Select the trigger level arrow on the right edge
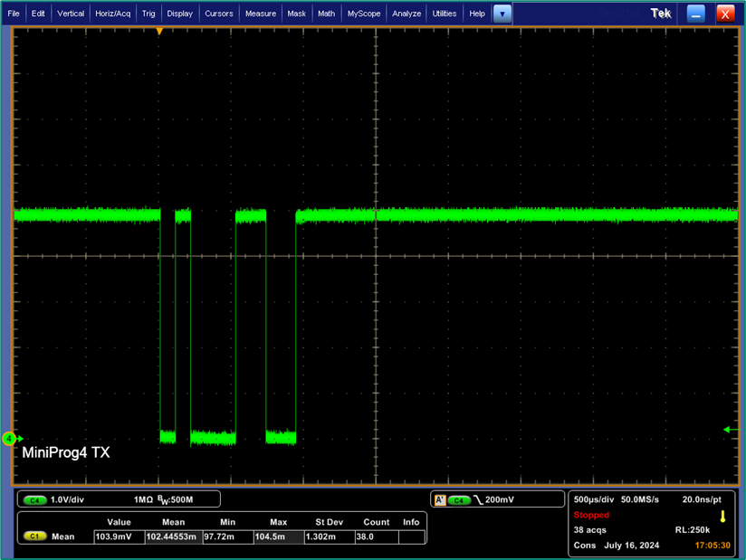Screen dimensions: 746x560 730,429
